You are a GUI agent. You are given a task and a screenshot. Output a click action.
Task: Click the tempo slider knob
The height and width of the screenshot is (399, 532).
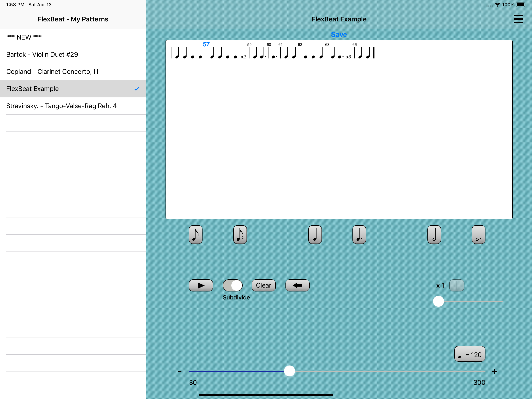point(289,371)
